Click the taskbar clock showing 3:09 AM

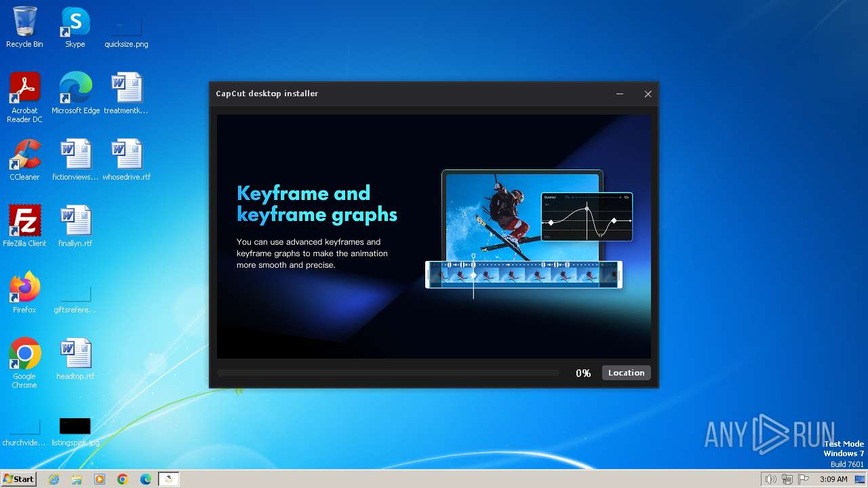[x=833, y=479]
